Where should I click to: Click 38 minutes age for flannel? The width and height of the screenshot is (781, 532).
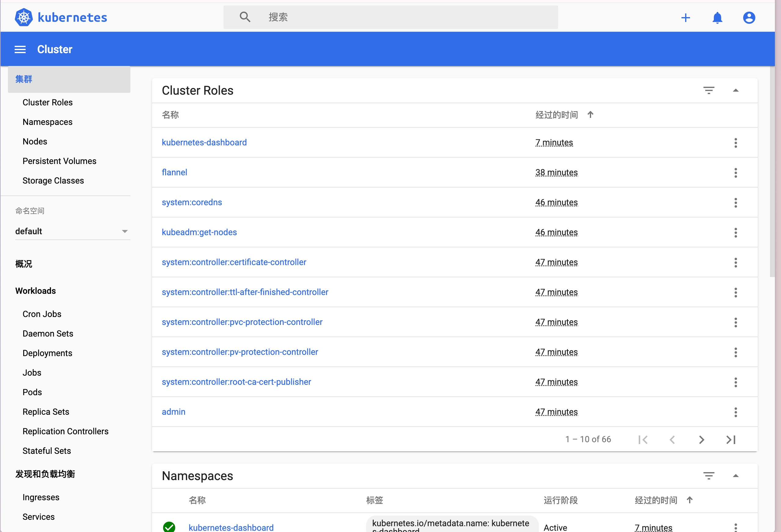[x=556, y=173]
